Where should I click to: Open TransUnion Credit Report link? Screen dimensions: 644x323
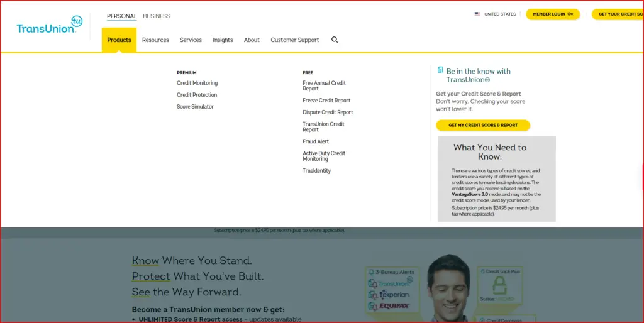[324, 127]
